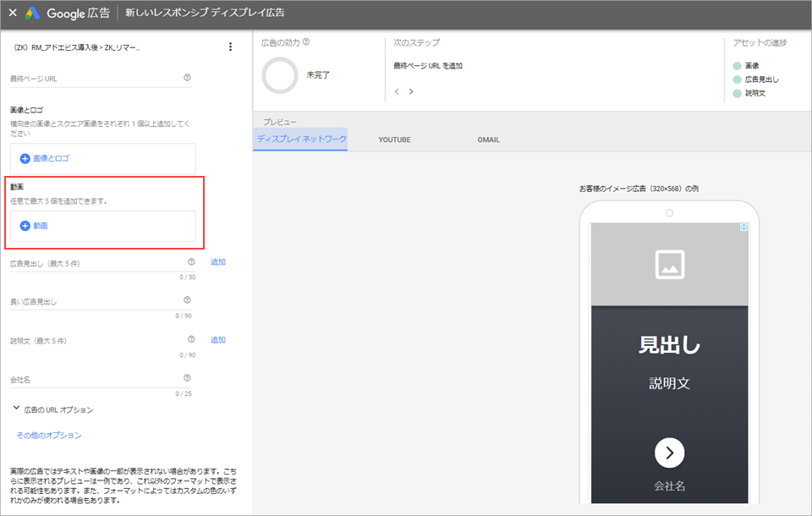Click help icon beside 広告見出し field
Image resolution: width=812 pixels, height=516 pixels.
tap(191, 262)
